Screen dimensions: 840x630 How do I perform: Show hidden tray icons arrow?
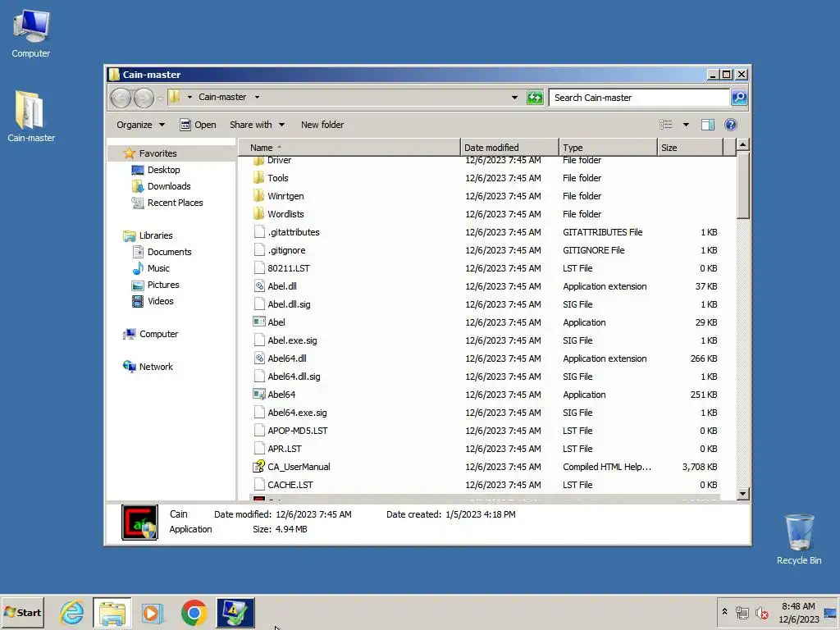724,611
